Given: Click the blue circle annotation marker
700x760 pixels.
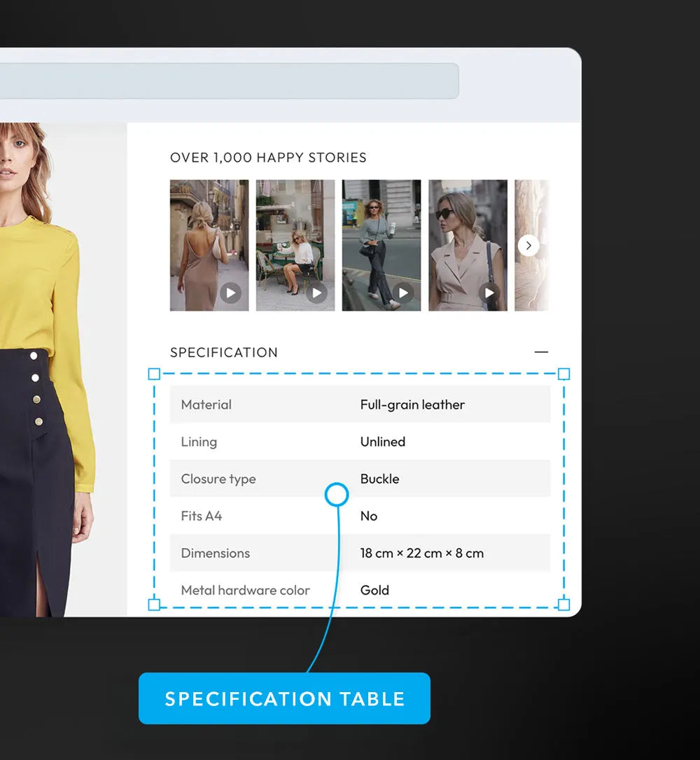Looking at the screenshot, I should tap(337, 495).
